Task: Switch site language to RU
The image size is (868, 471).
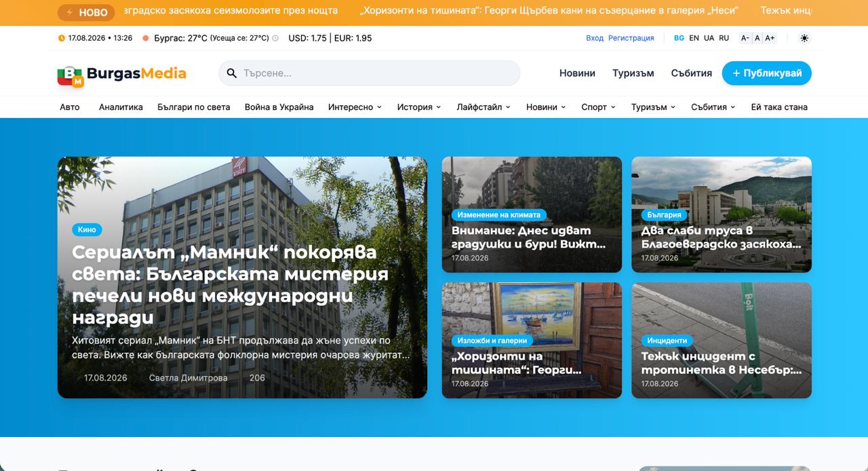Action: [x=724, y=38]
